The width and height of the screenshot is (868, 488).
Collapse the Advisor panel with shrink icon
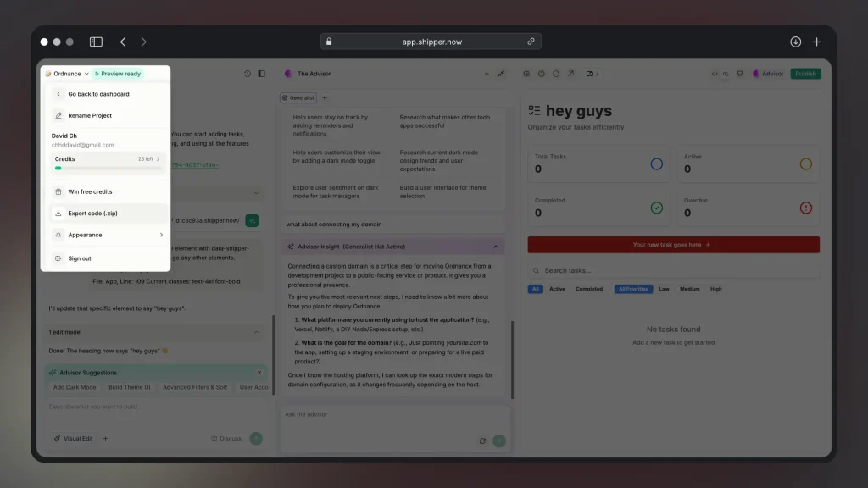pyautogui.click(x=501, y=74)
